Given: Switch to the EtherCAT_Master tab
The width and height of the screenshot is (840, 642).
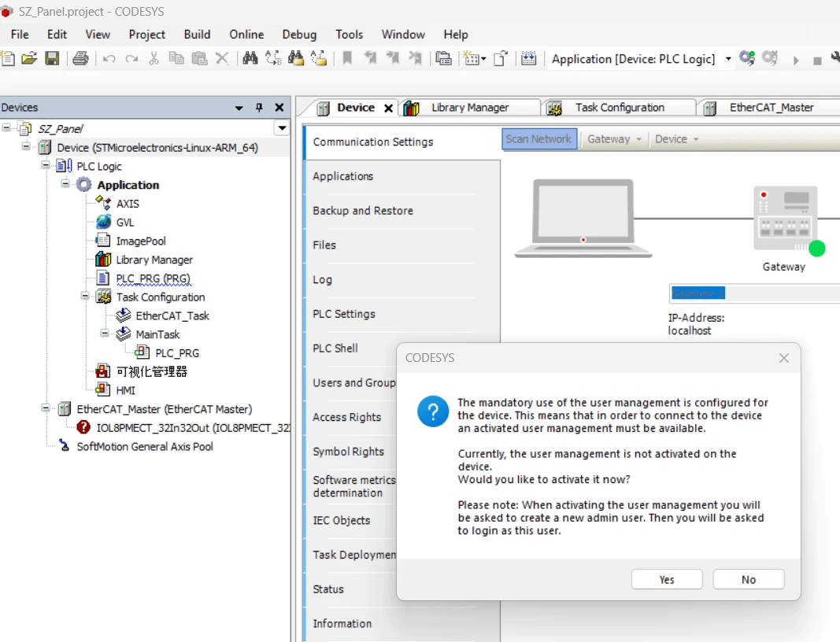Looking at the screenshot, I should 771,108.
